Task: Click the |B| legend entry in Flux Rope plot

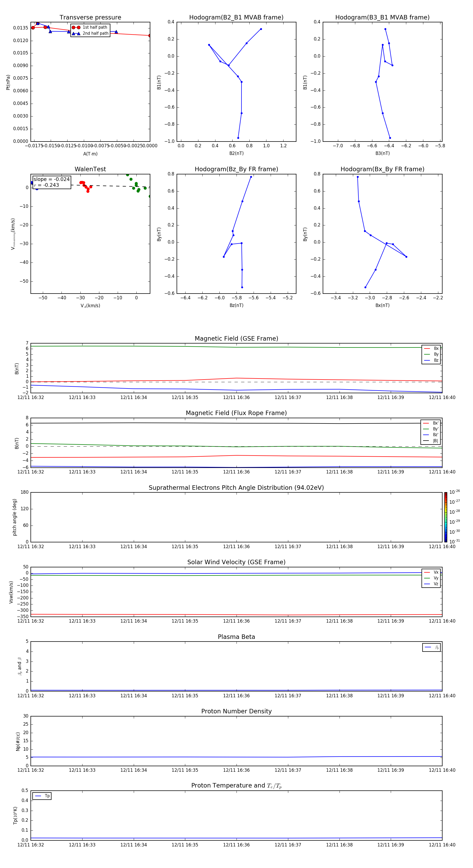Action: (x=431, y=441)
